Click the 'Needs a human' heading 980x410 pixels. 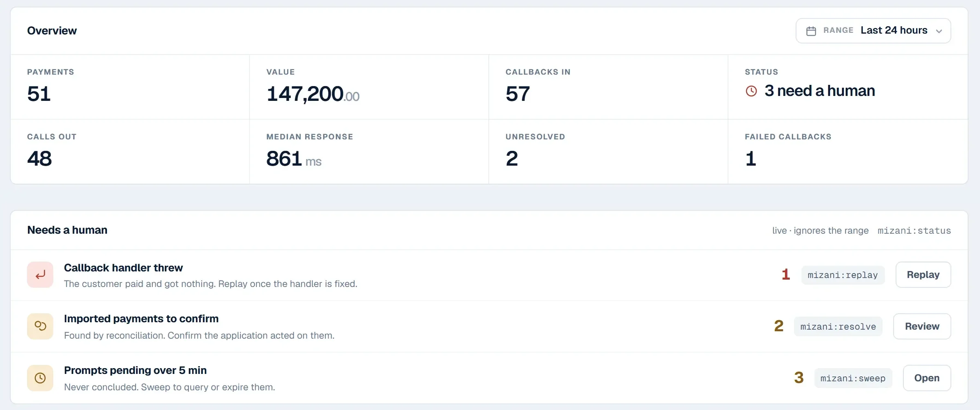point(67,230)
